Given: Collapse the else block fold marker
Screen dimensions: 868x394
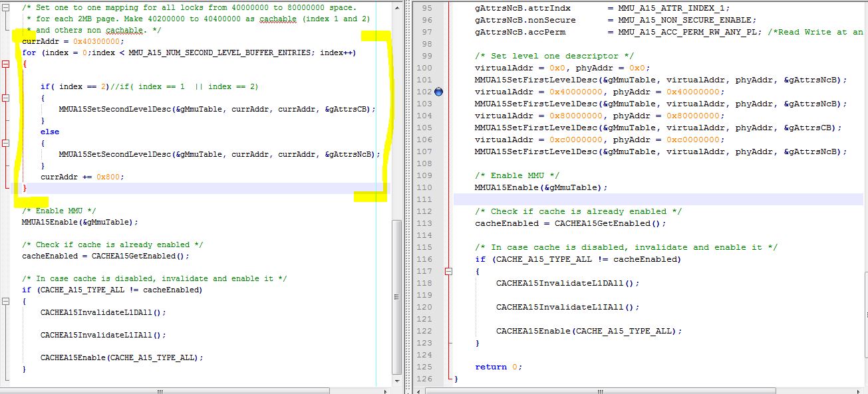Looking at the screenshot, I should (5, 143).
